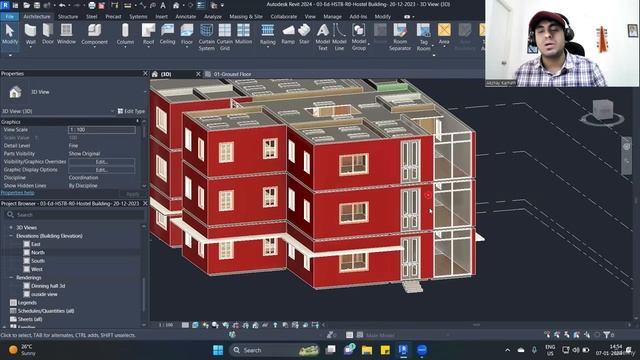640x360 pixels.
Task: Open File Explorer from the taskbar
Action: click(x=367, y=350)
